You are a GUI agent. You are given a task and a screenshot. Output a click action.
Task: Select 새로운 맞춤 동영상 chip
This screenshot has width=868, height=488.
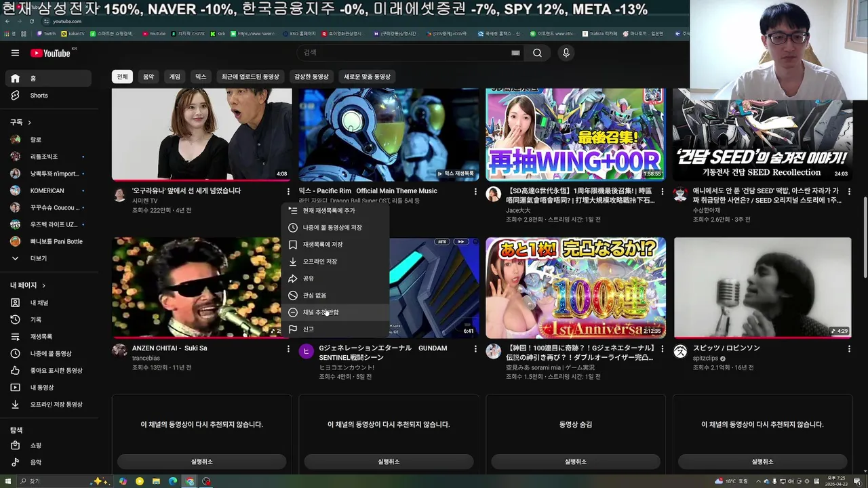coord(367,77)
